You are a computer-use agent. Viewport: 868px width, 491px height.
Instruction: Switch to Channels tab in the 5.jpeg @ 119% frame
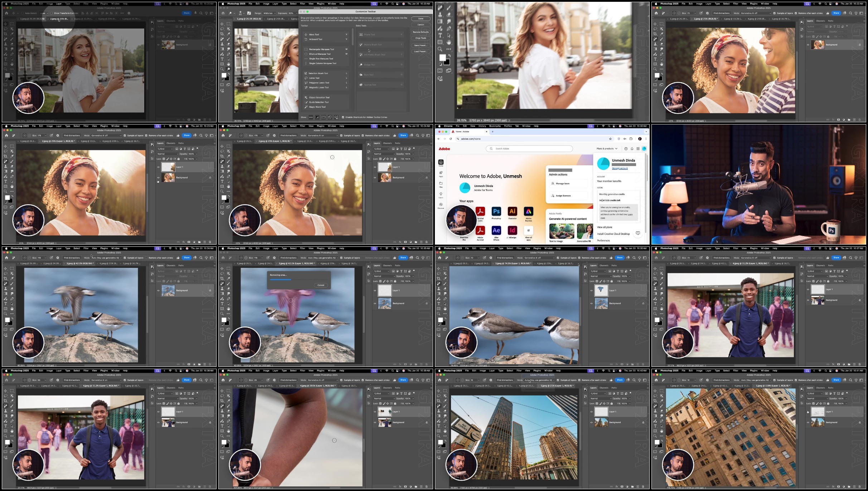(820, 388)
